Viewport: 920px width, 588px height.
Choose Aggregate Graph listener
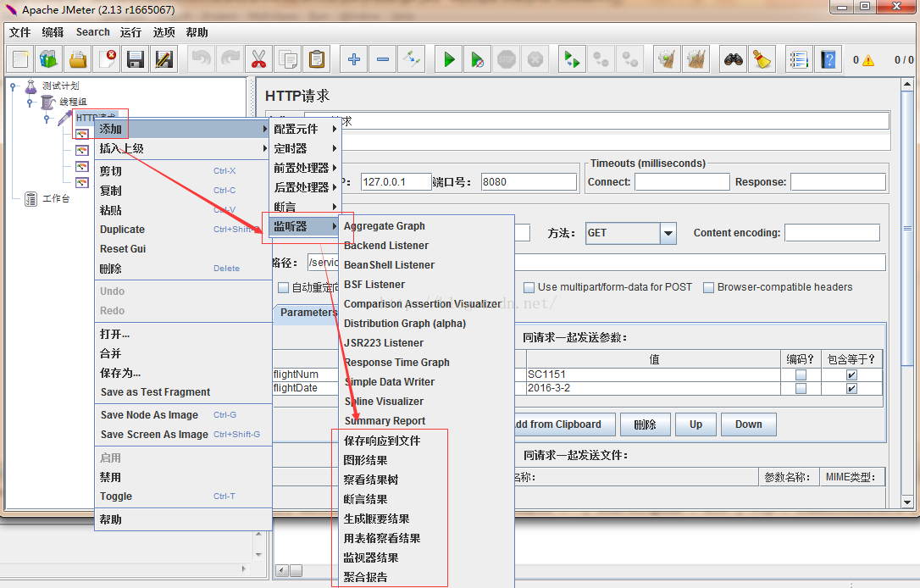[385, 226]
